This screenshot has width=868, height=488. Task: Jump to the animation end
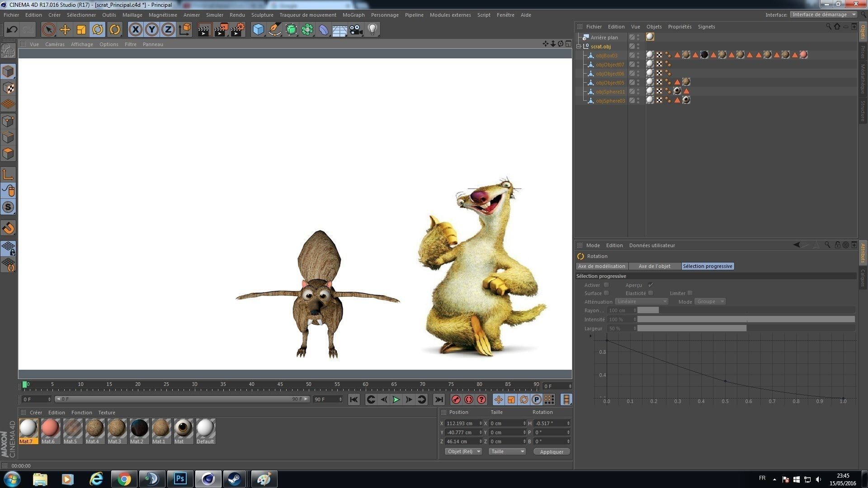click(439, 399)
